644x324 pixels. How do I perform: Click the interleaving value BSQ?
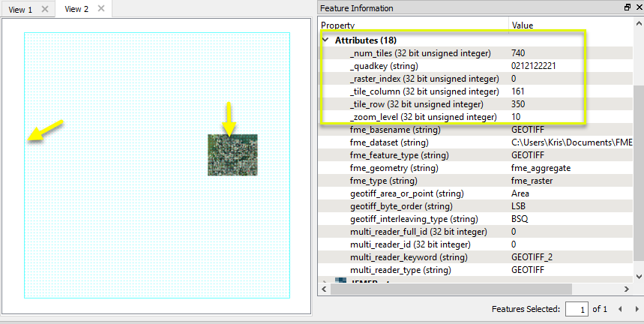[520, 219]
